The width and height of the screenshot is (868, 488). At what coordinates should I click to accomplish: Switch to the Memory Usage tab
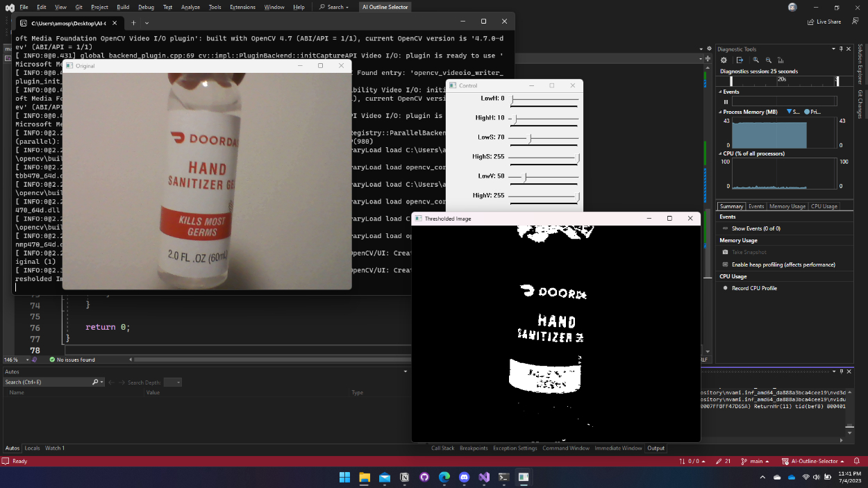click(x=787, y=206)
